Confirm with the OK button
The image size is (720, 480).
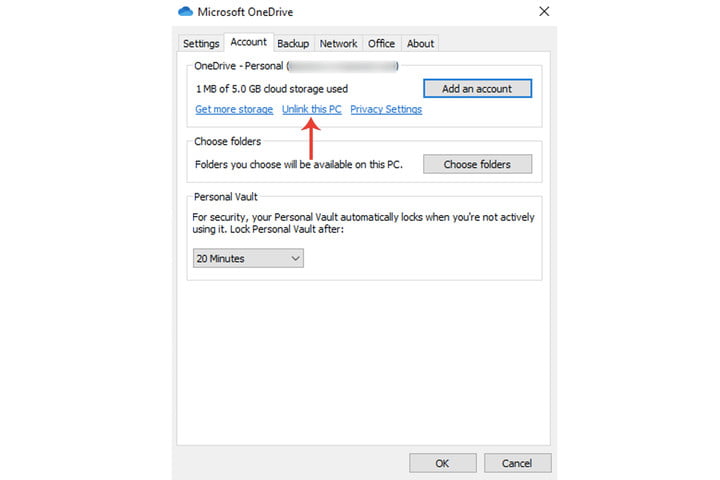442,463
